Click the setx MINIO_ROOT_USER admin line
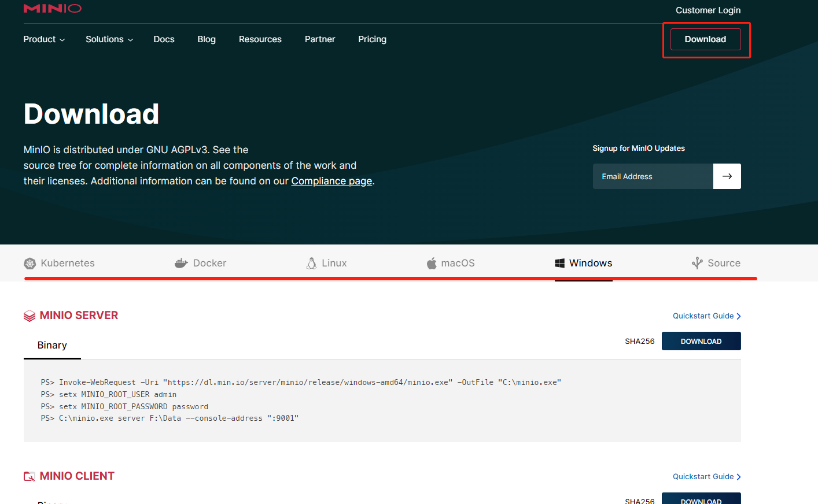The width and height of the screenshot is (818, 504). tap(109, 395)
